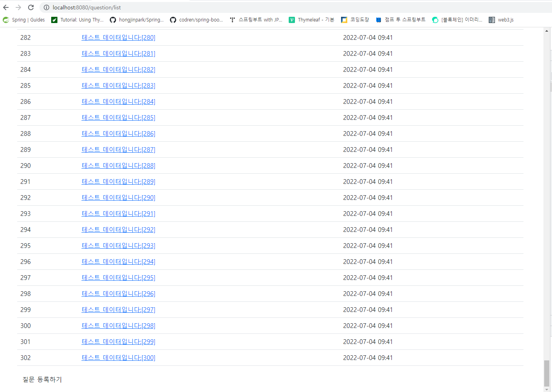This screenshot has width=552, height=392.
Task: Click the vertical scrollbar thumb
Action: pos(547,373)
